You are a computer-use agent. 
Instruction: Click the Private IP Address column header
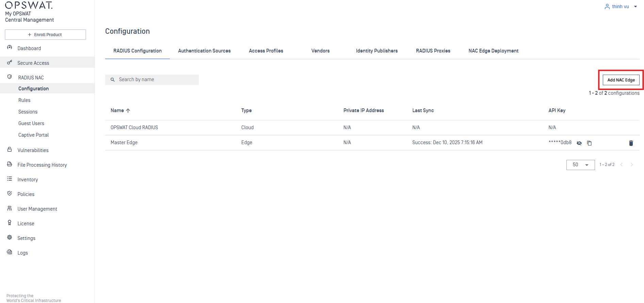pyautogui.click(x=364, y=110)
